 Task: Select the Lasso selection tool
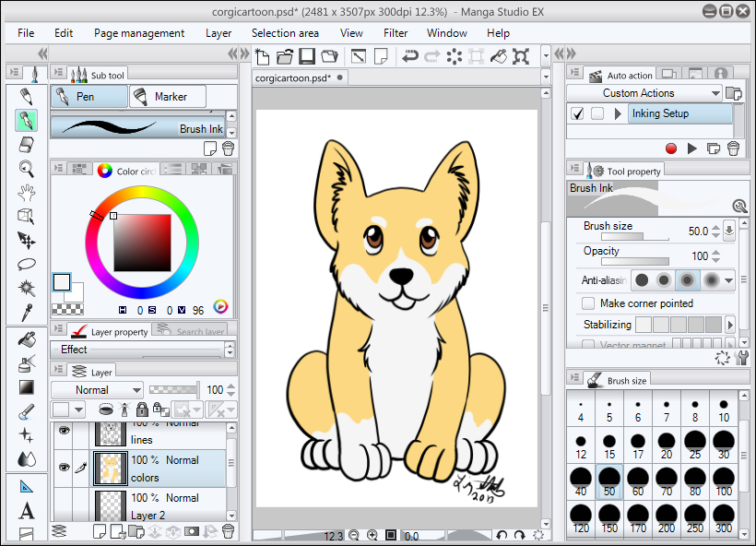[x=26, y=264]
